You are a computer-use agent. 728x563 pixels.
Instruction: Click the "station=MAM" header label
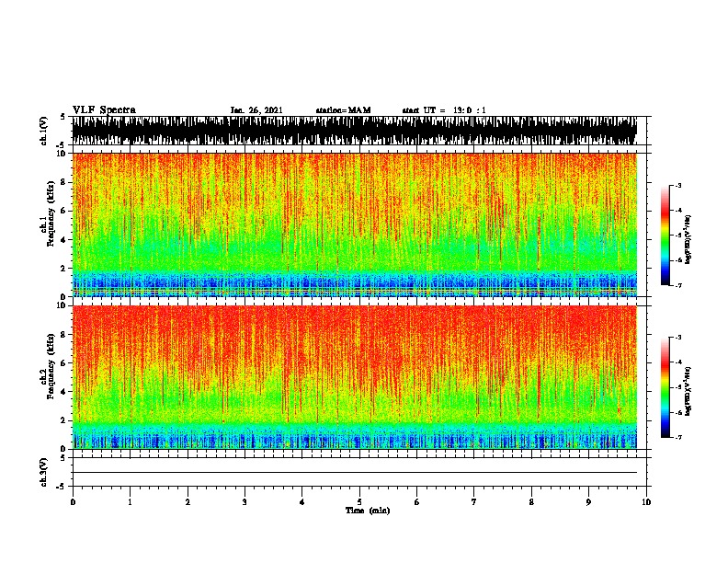coord(343,110)
